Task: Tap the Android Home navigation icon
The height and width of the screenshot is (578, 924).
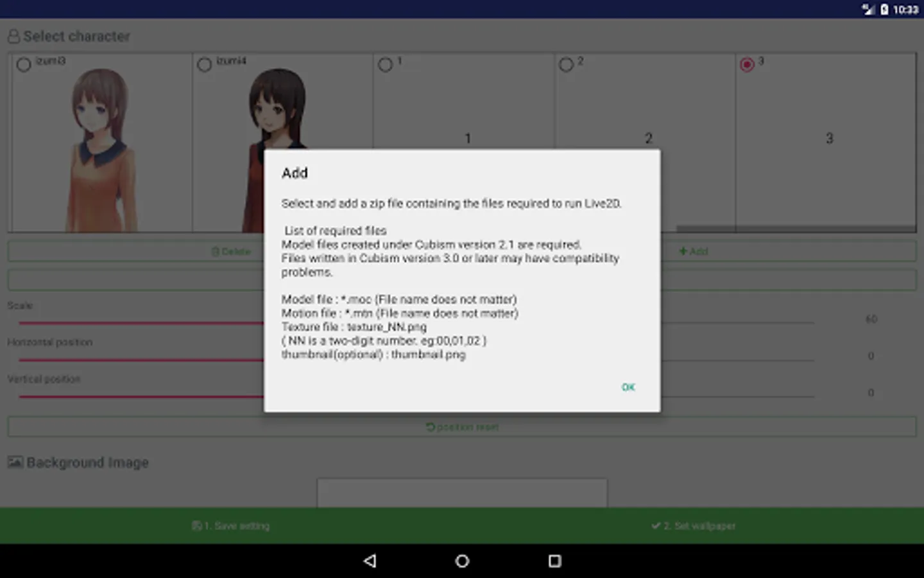Action: 462,561
